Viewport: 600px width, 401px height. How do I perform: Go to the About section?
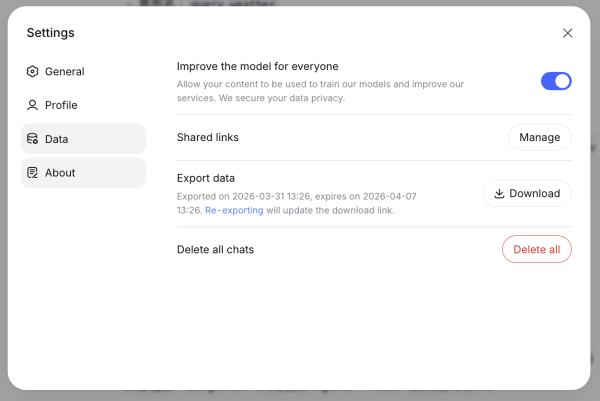pos(60,173)
